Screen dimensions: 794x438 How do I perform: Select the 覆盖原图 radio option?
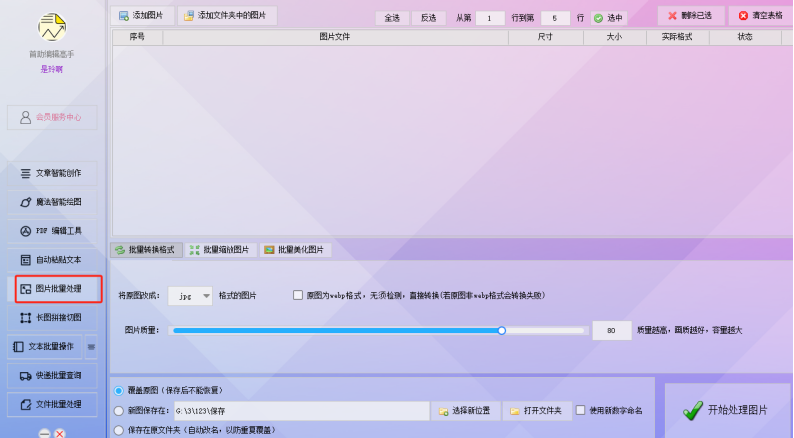point(119,390)
